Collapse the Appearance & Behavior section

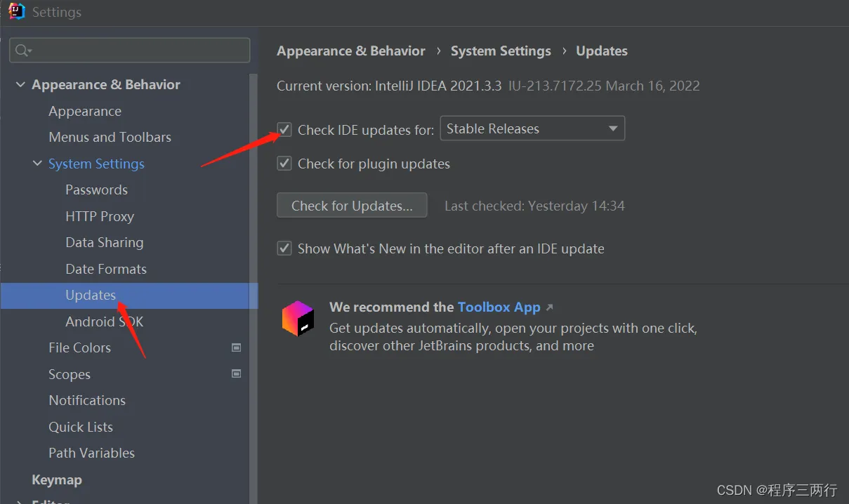[x=20, y=85]
